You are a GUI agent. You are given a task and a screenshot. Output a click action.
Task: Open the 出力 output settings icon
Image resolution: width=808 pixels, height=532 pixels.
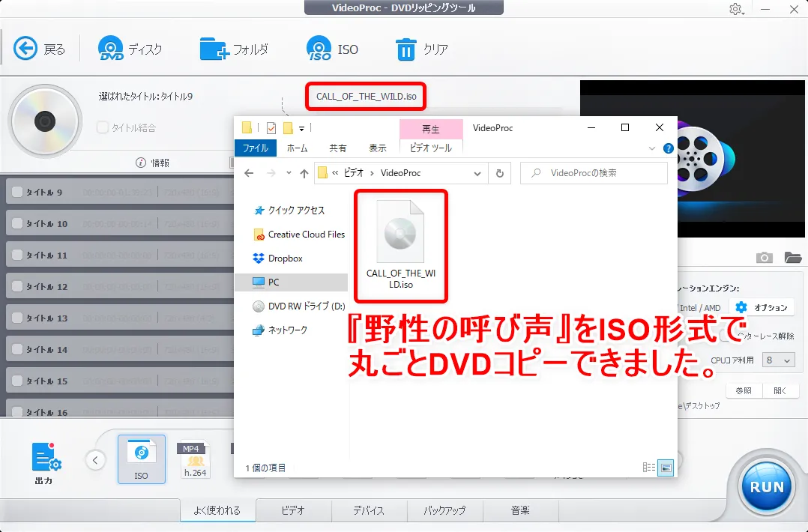pos(45,463)
